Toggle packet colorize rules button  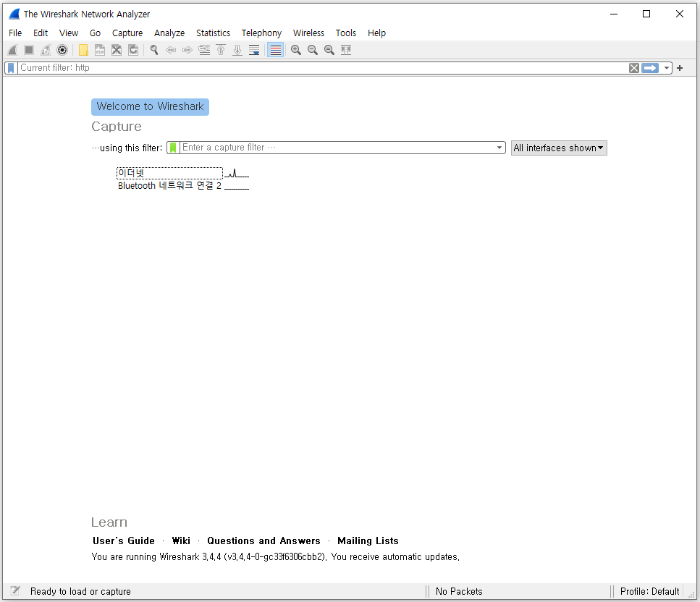pos(276,50)
